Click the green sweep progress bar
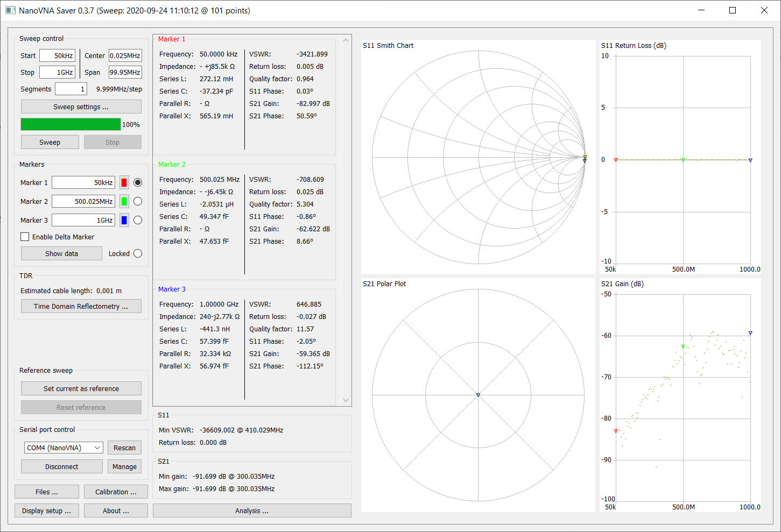This screenshot has width=781, height=532. 71,124
